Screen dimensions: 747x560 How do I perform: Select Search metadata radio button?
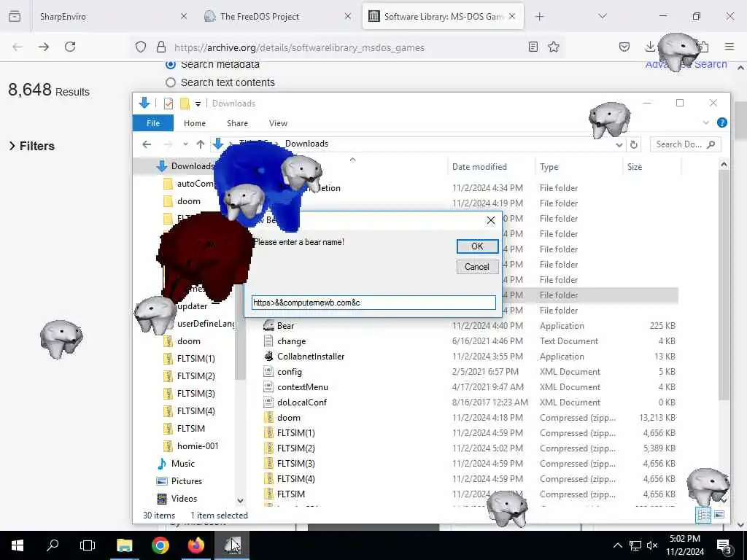coord(171,64)
